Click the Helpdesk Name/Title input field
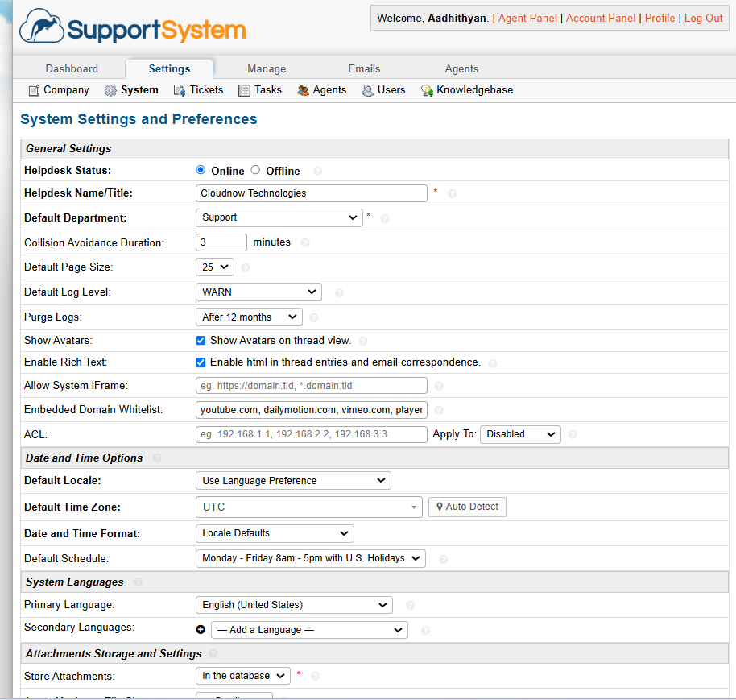This screenshot has height=700, width=736. [311, 193]
